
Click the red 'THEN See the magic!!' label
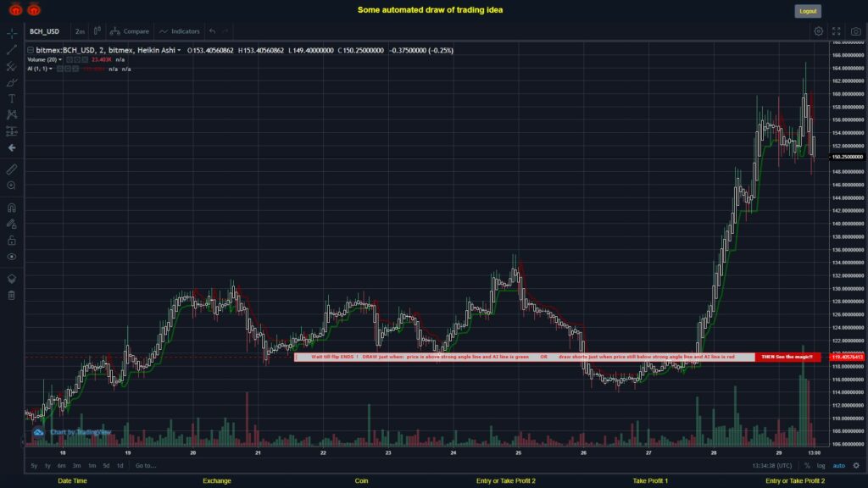(x=787, y=357)
